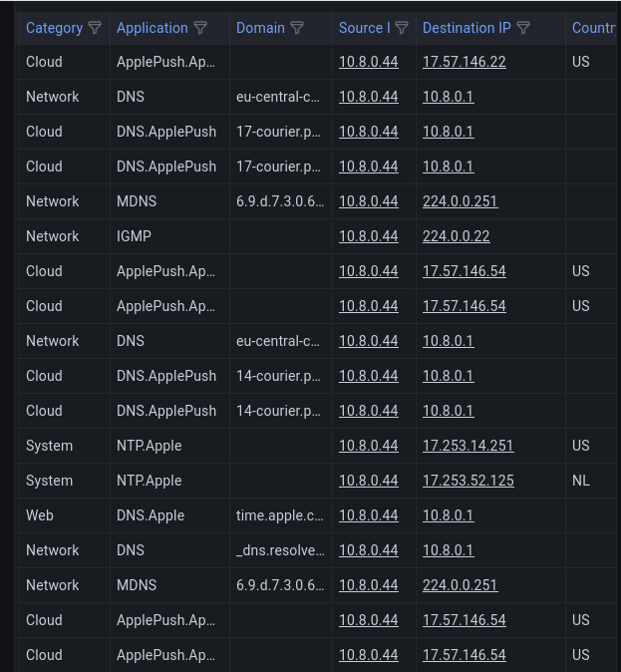Click the IGMP application cell
The width and height of the screenshot is (621, 672).
click(134, 236)
